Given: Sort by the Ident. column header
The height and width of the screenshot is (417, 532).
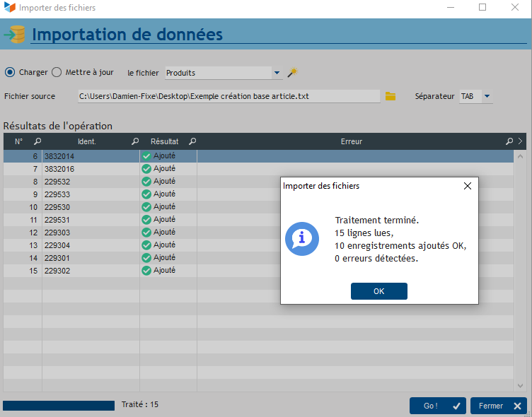Looking at the screenshot, I should pos(86,141).
